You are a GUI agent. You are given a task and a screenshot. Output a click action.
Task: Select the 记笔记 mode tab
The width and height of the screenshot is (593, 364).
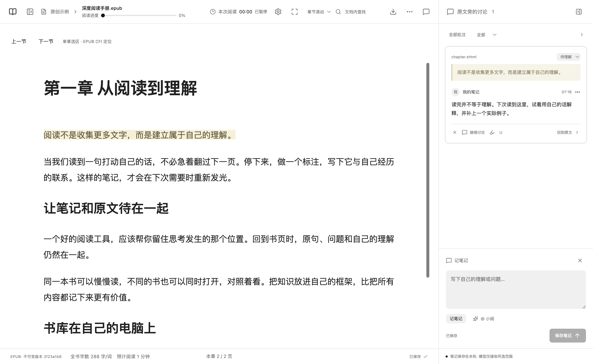tap(456, 319)
